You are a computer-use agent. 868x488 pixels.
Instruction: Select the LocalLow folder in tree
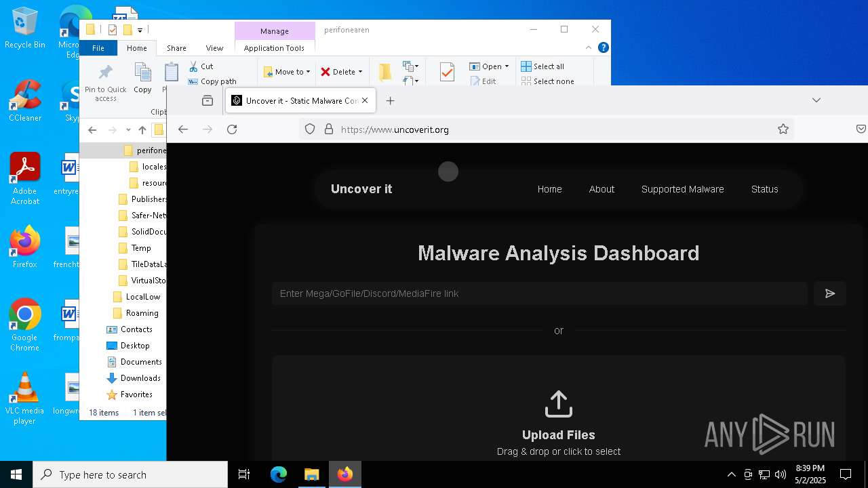tap(142, 297)
